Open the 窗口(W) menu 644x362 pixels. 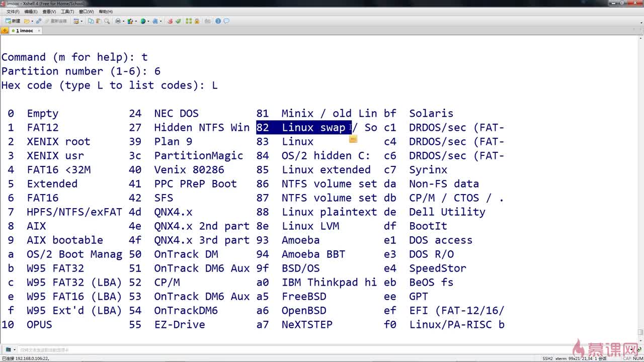(x=87, y=12)
